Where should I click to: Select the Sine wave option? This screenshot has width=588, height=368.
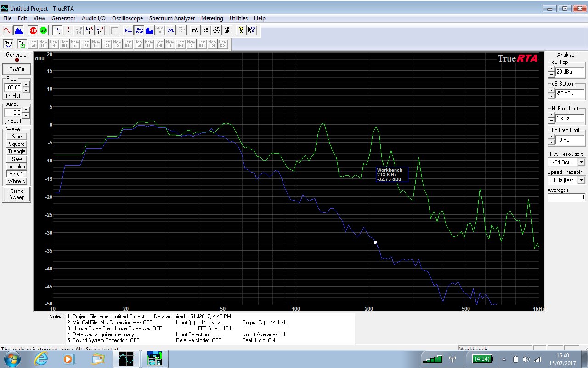click(17, 137)
